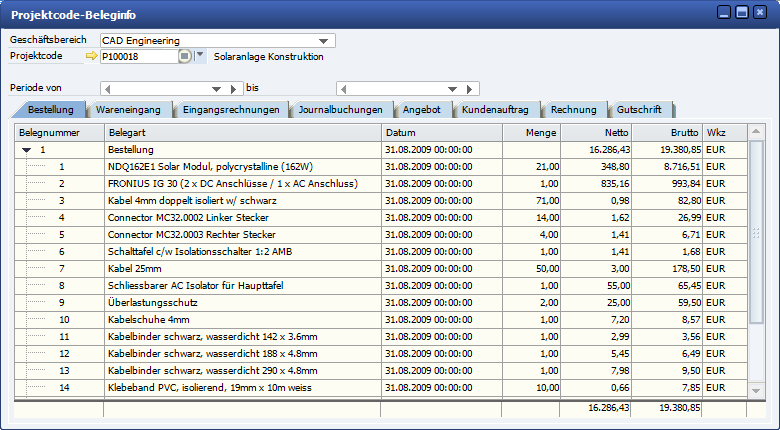This screenshot has height=430, width=780.
Task: Close the Projektcode-Beleginfo window
Action: (x=760, y=12)
